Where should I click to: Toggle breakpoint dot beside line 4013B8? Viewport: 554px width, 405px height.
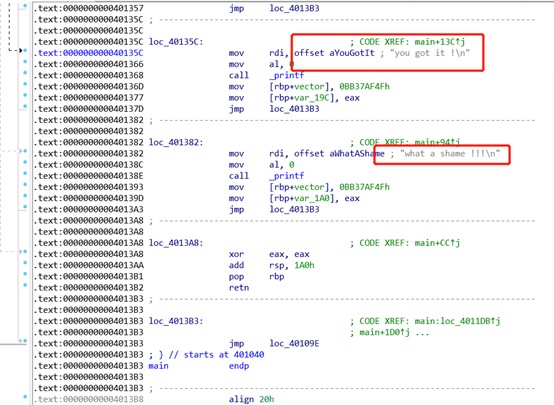tap(25, 397)
